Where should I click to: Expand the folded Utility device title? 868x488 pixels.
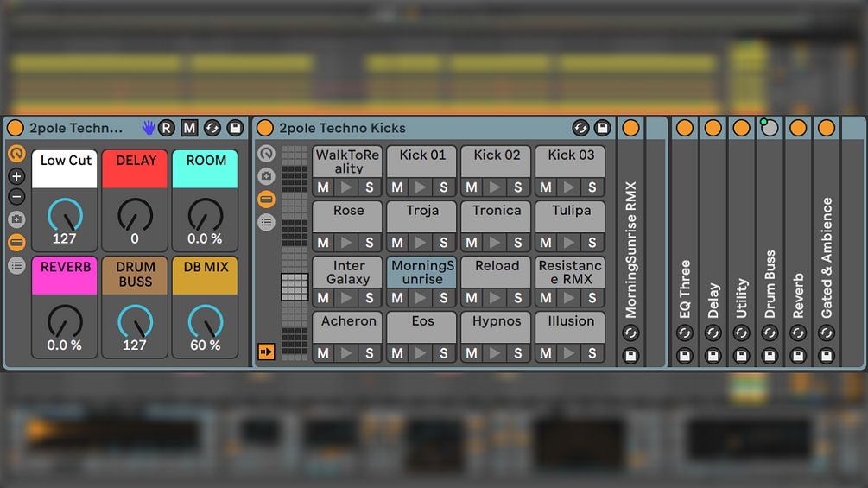coord(741,298)
